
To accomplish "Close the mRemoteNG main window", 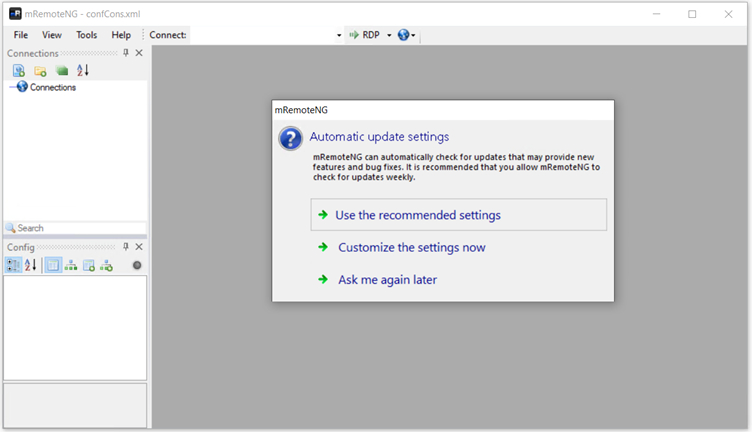I will [x=728, y=14].
